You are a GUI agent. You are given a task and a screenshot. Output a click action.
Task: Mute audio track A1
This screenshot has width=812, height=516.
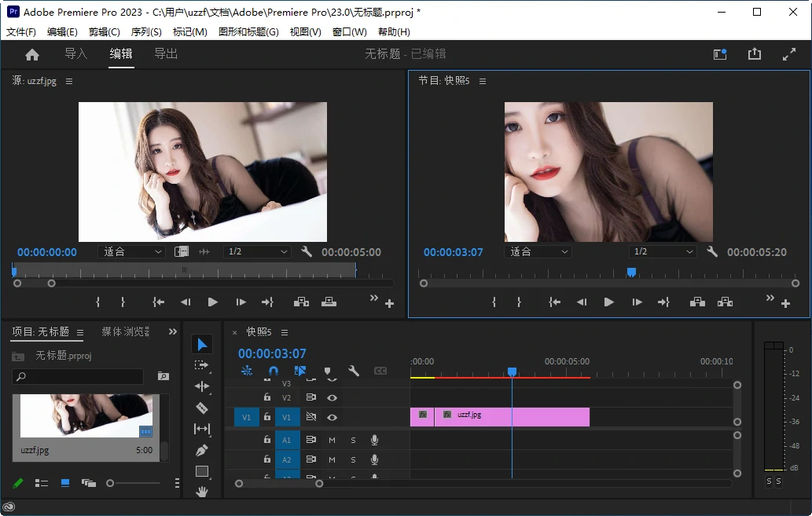[333, 440]
